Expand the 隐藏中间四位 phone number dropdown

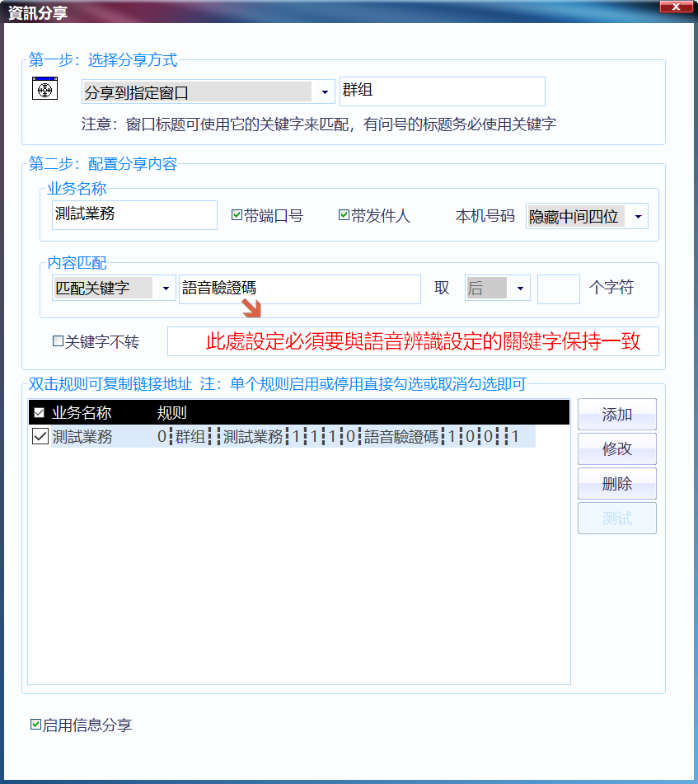point(637,217)
